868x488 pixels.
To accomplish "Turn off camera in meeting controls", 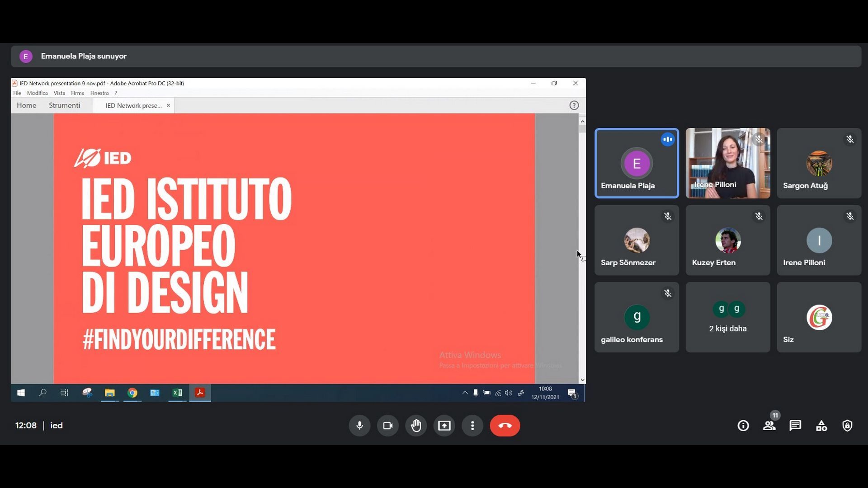I will coord(388,426).
